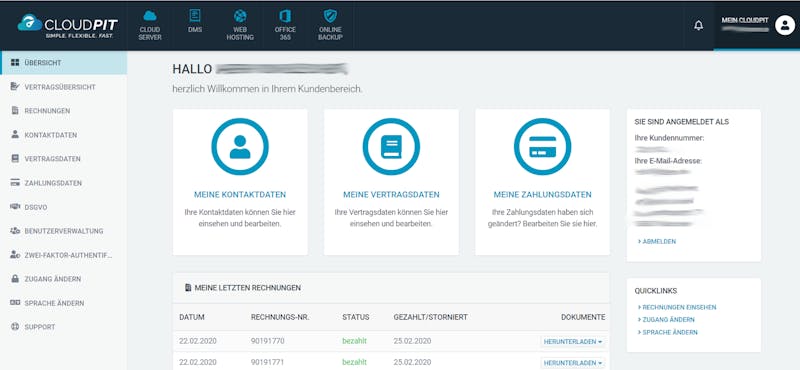This screenshot has width=800, height=370.
Task: Open the DMS icon in top bar
Action: (195, 16)
